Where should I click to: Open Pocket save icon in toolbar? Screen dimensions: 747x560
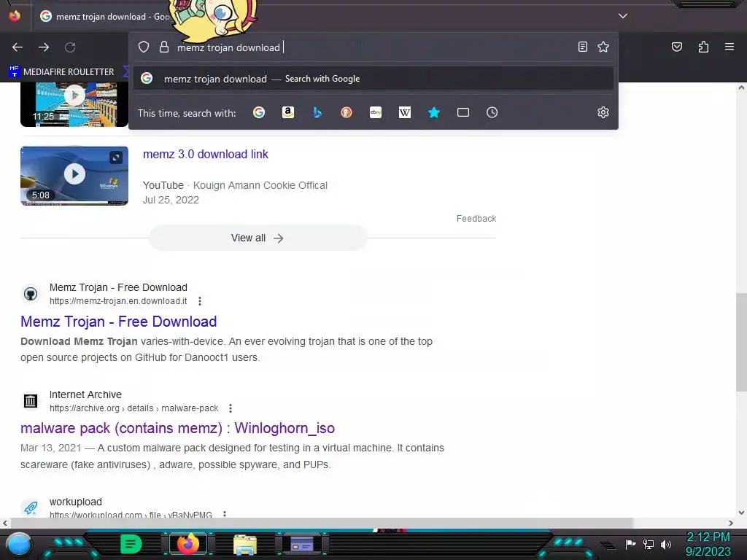tap(677, 47)
